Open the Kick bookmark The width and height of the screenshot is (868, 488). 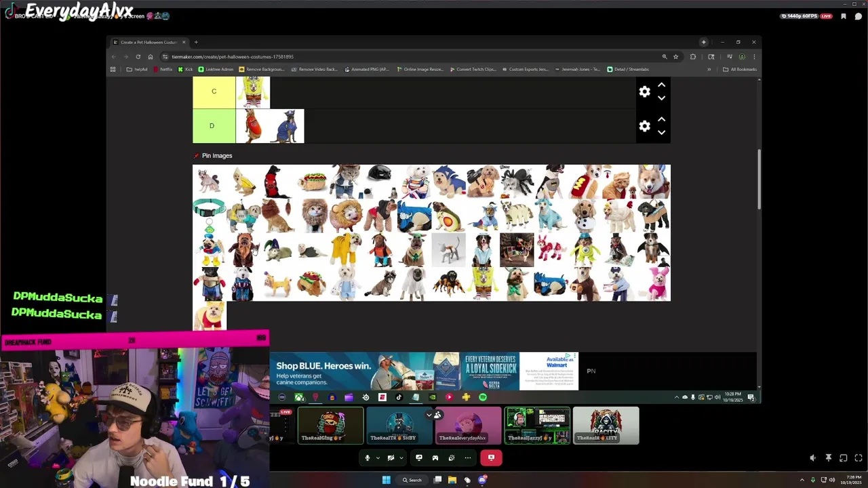click(186, 69)
